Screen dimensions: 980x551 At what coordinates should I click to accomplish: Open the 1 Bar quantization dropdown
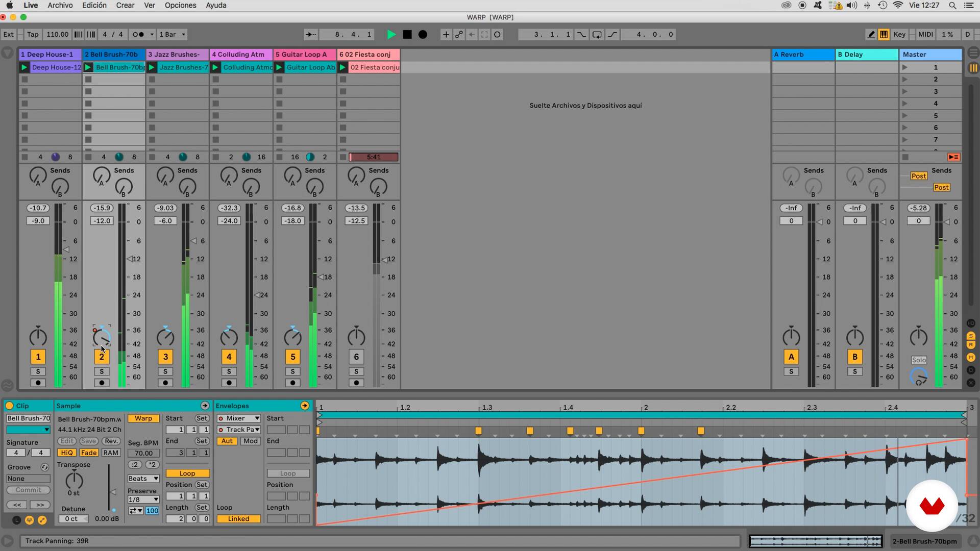pyautogui.click(x=172, y=34)
